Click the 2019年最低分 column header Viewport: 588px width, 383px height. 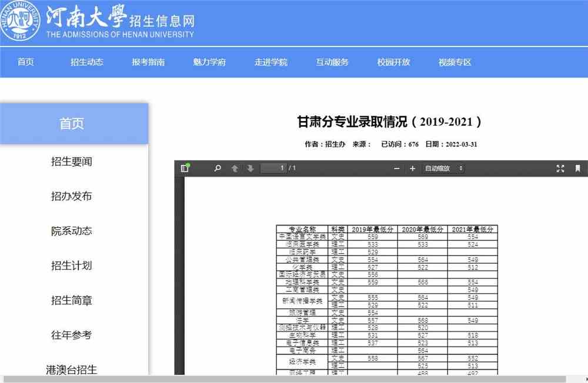372,229
